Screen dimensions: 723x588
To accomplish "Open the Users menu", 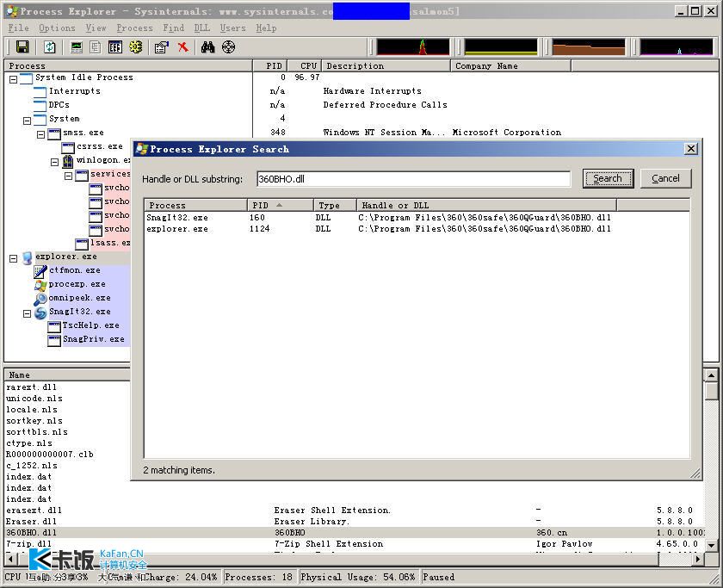I will [x=233, y=28].
